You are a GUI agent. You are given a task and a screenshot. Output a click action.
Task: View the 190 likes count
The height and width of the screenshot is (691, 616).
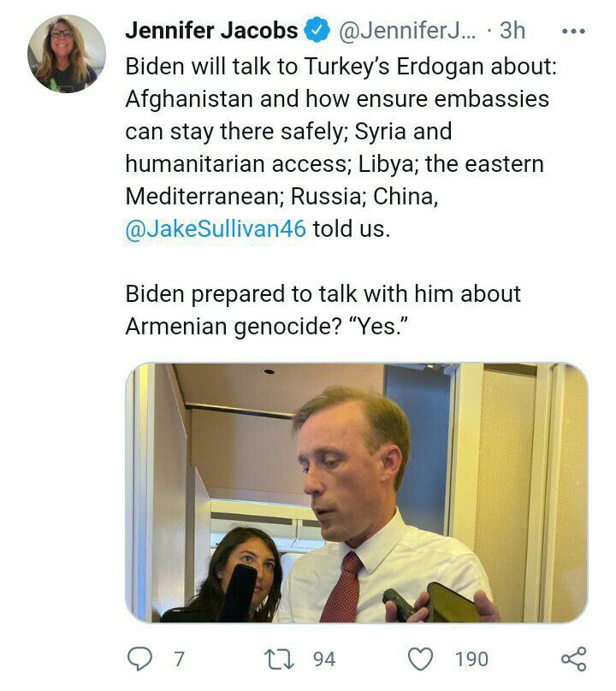pyautogui.click(x=471, y=659)
